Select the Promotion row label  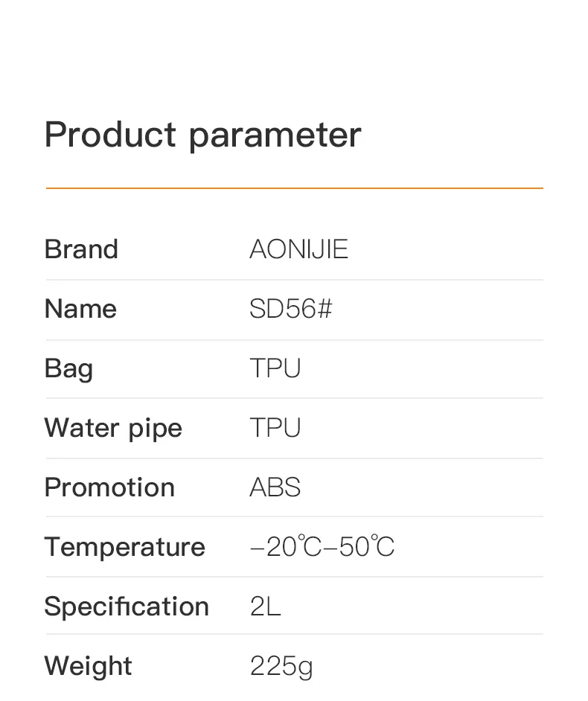109,487
